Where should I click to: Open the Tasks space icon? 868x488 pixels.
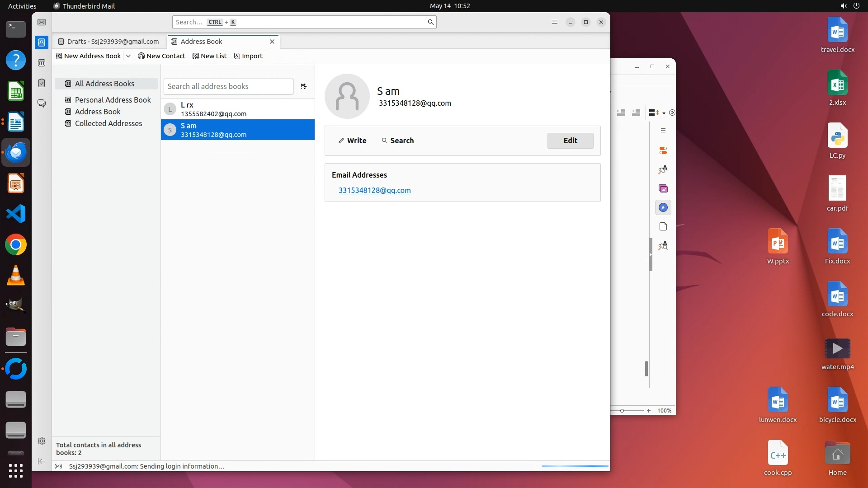tap(42, 83)
